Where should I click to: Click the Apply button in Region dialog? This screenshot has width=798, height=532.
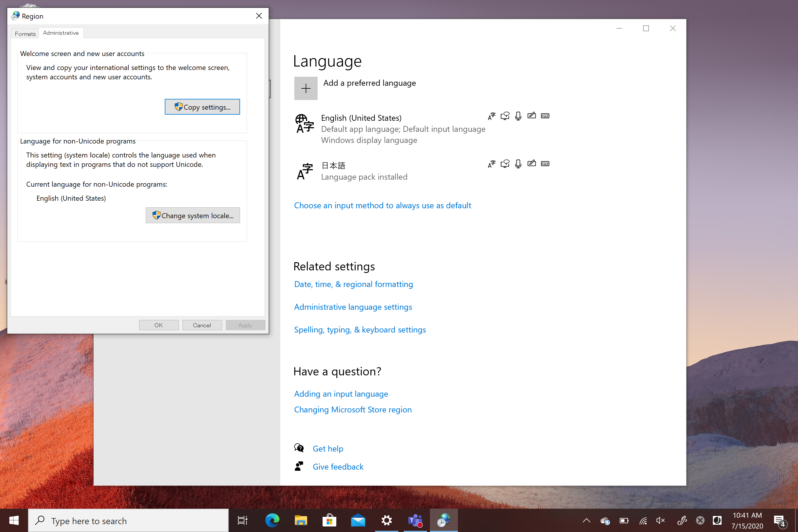click(245, 325)
